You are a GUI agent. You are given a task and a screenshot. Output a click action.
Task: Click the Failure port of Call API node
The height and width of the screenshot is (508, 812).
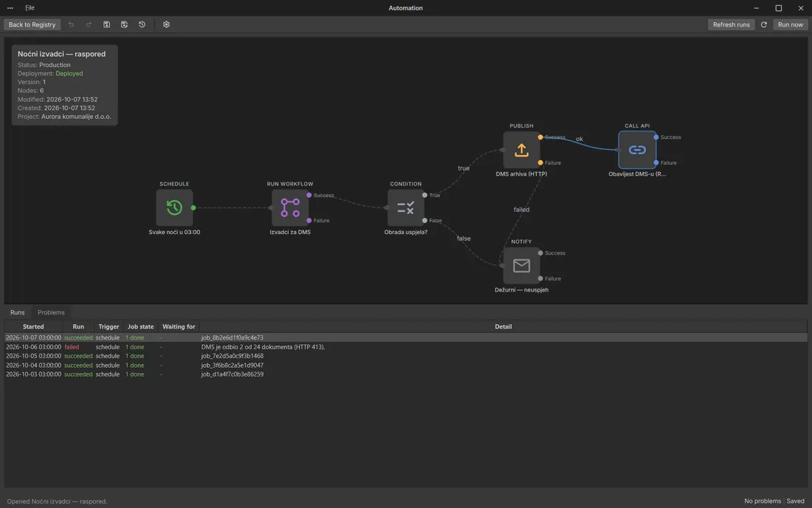656,162
